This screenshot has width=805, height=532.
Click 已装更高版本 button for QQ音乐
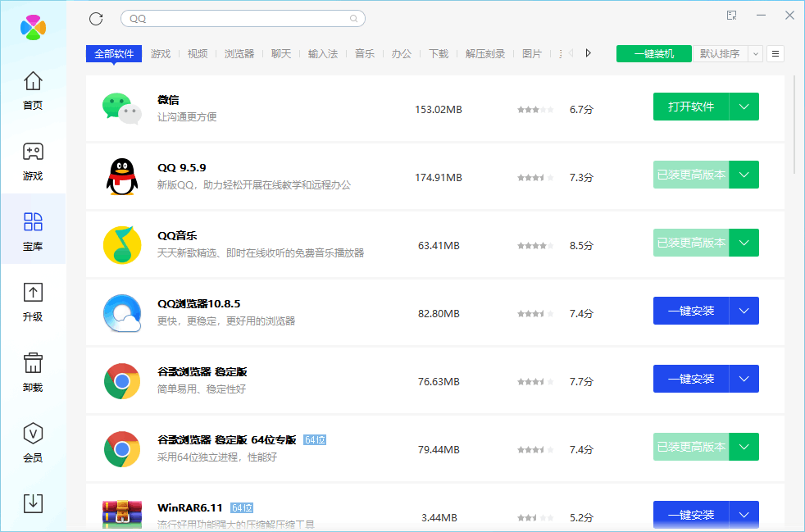[x=691, y=243]
